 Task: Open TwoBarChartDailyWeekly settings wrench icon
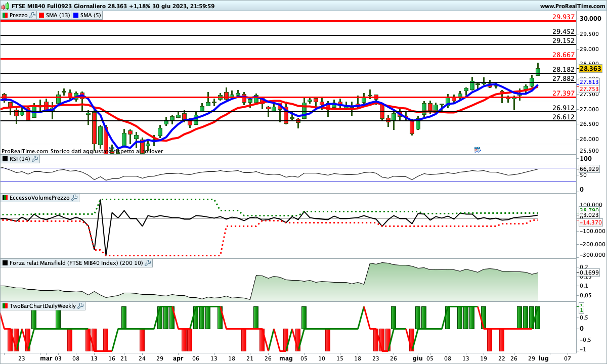[x=81, y=306]
